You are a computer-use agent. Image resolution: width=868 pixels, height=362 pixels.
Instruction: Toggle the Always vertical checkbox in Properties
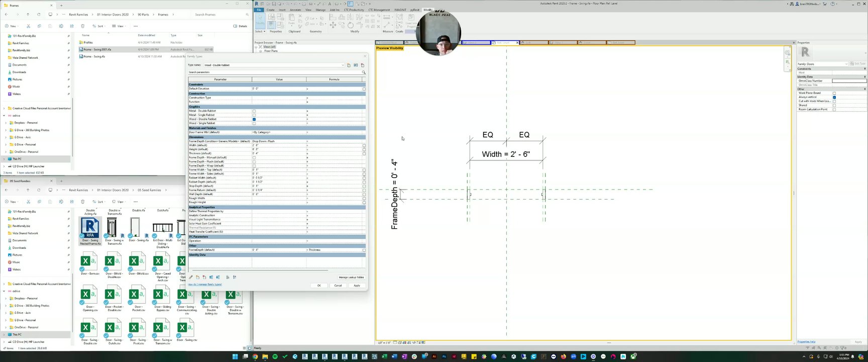tap(834, 97)
